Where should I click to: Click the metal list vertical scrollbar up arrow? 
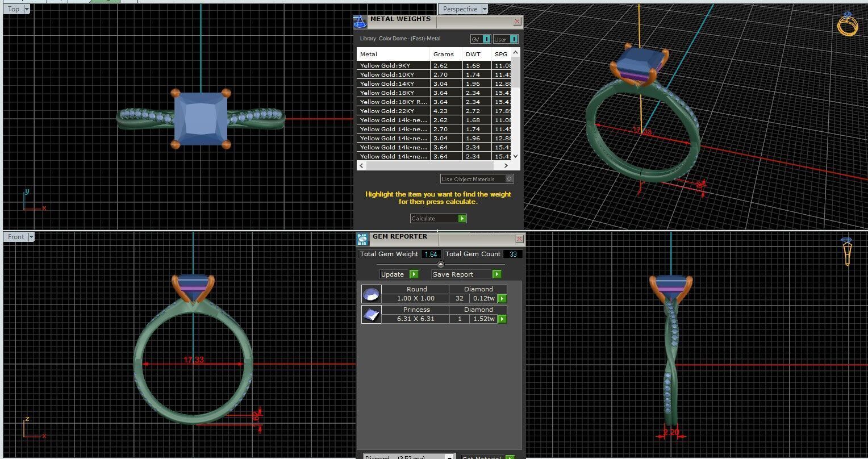515,52
